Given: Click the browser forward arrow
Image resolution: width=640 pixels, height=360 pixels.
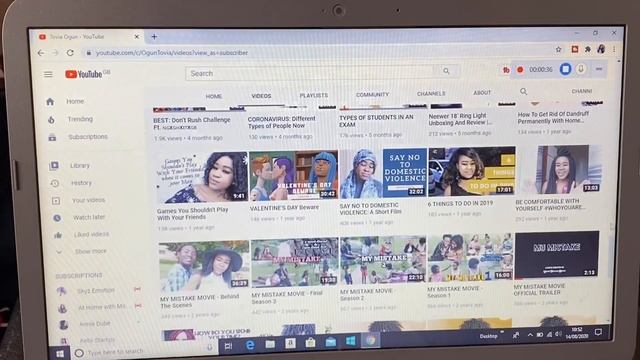Looking at the screenshot, I should tap(56, 53).
